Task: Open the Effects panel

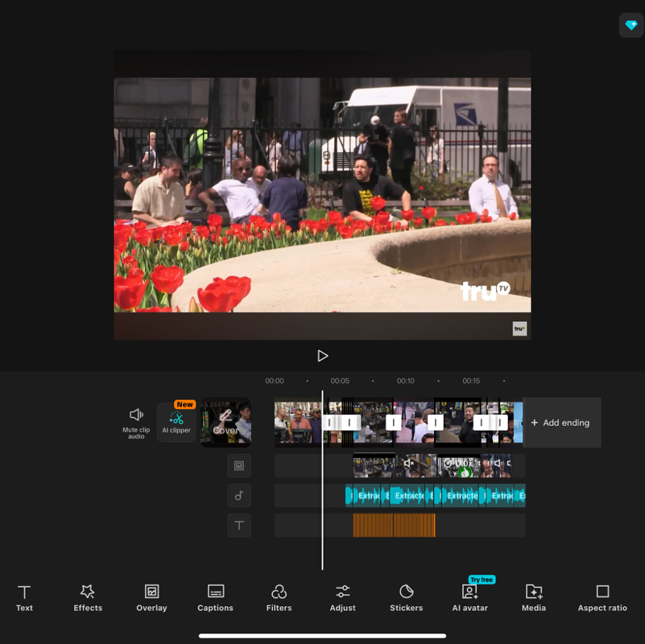Action: pos(88,597)
